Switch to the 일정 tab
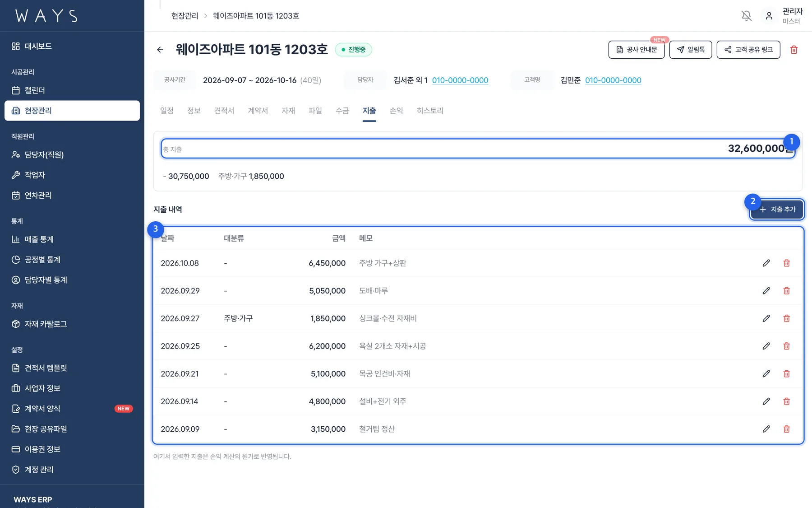812x508 pixels. (167, 111)
